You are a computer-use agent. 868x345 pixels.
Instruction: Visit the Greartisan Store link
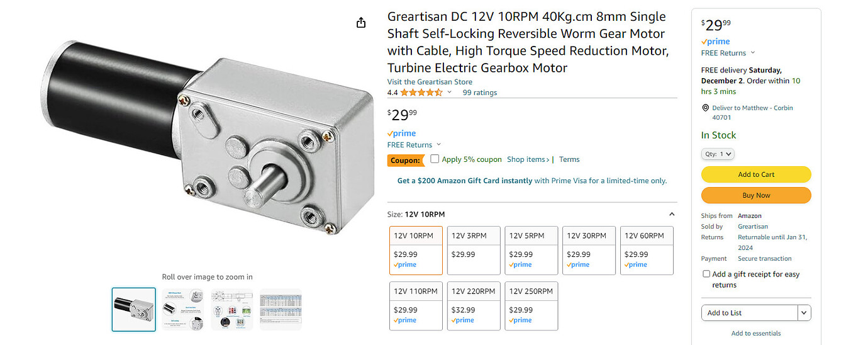(430, 82)
